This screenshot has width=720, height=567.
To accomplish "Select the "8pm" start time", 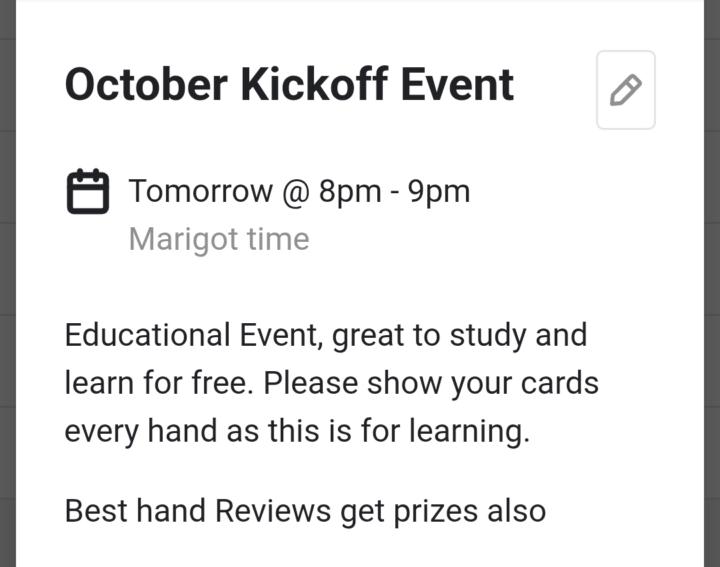I will click(x=350, y=191).
